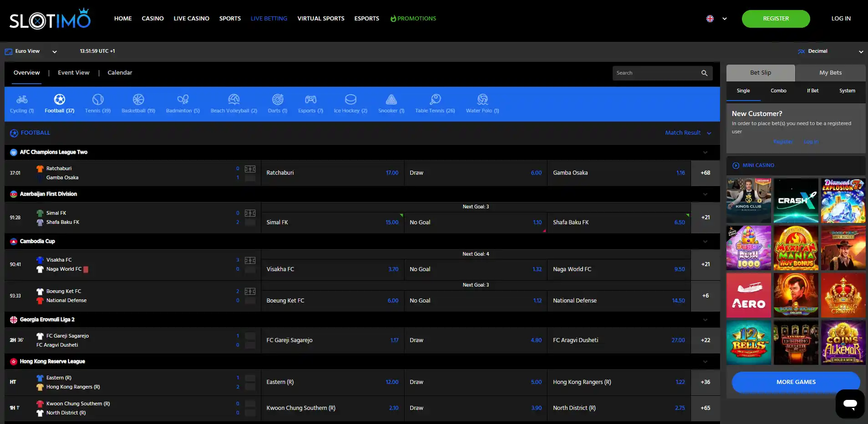Open the Virtual Sports menu item
The height and width of the screenshot is (424, 868).
point(321,19)
